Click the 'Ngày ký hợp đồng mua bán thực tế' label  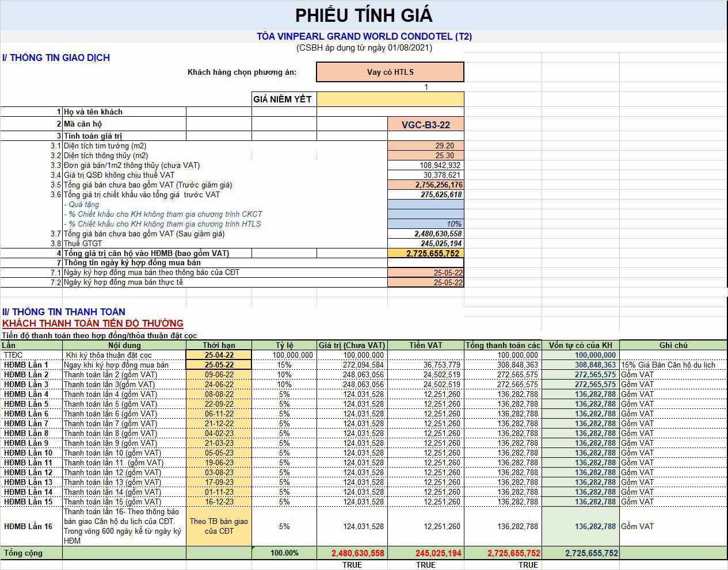point(123,282)
